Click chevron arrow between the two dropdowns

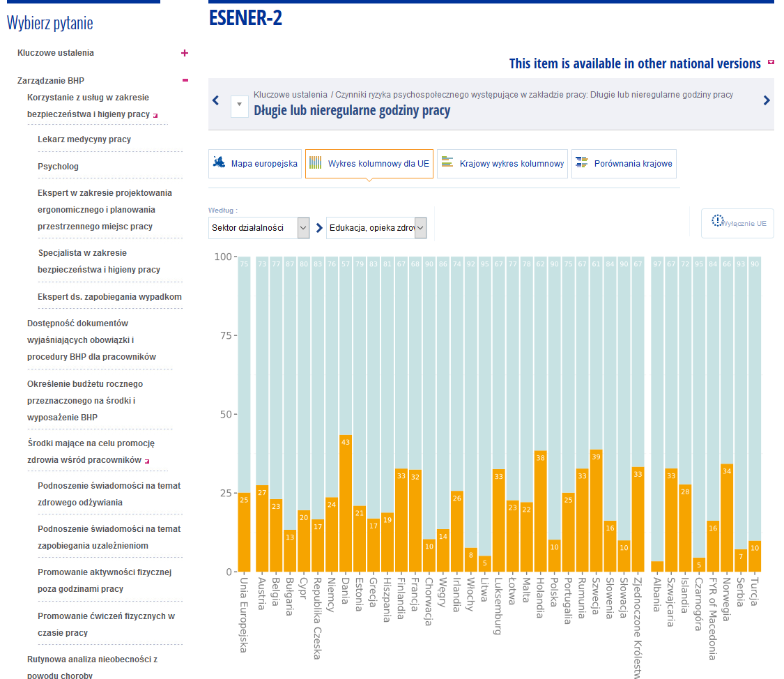[x=319, y=228]
